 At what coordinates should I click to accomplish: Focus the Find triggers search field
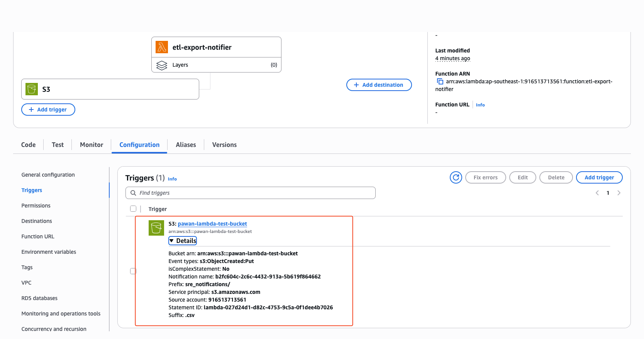pos(251,193)
